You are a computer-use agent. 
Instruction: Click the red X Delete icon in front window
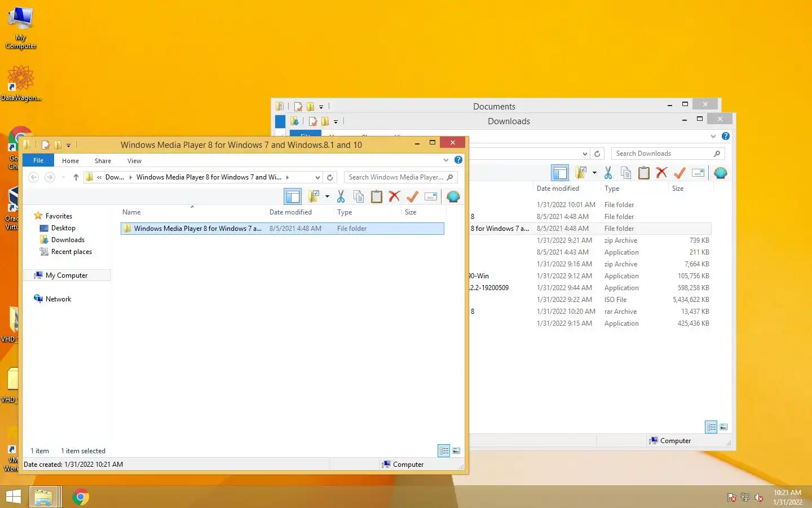[x=395, y=196]
